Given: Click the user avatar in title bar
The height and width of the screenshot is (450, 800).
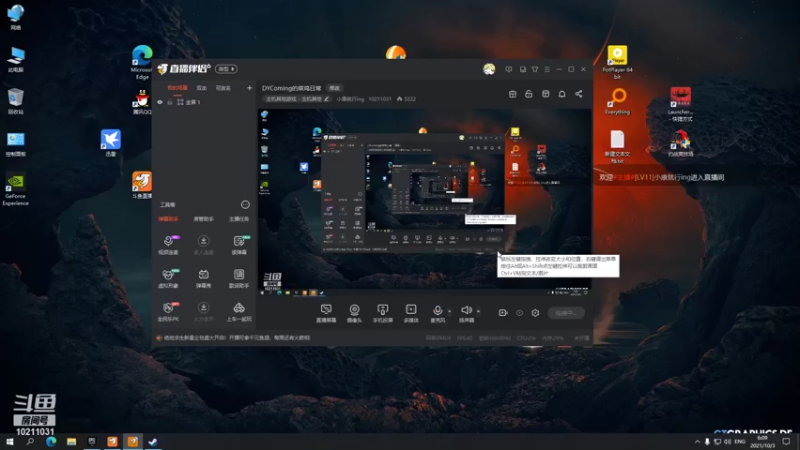Looking at the screenshot, I should point(489,69).
